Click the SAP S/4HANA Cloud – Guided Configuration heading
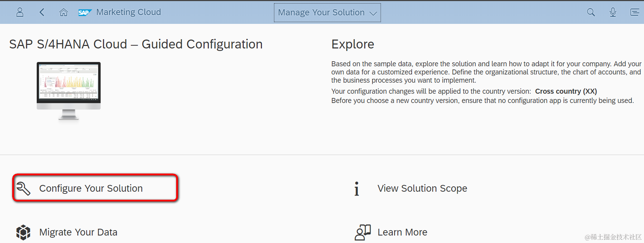 (136, 44)
